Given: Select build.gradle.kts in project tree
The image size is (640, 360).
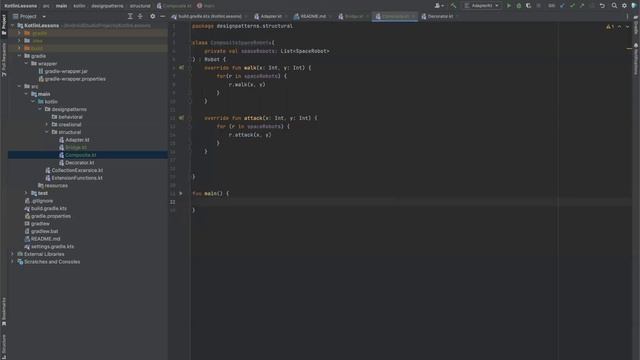Looking at the screenshot, I should (x=49, y=209).
